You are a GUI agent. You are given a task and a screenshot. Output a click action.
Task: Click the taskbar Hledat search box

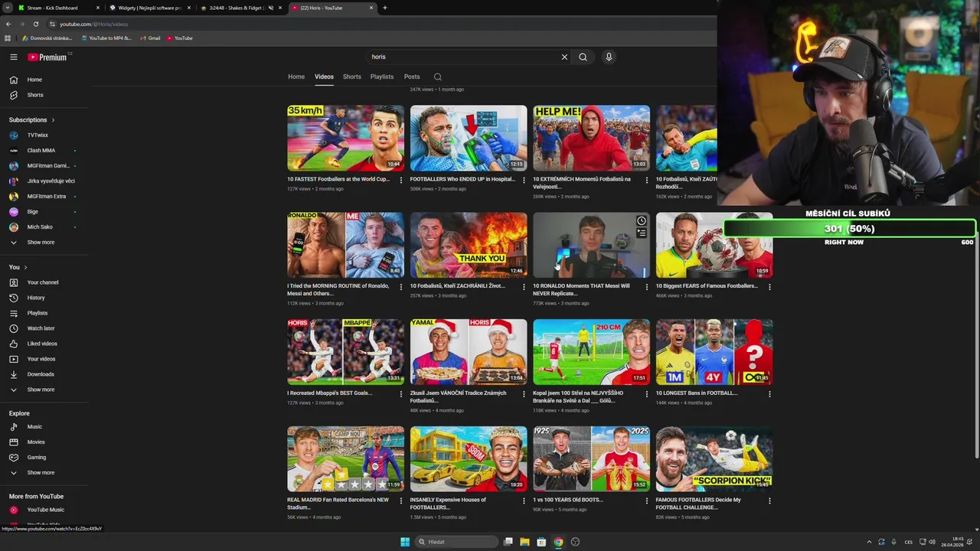click(x=456, y=542)
